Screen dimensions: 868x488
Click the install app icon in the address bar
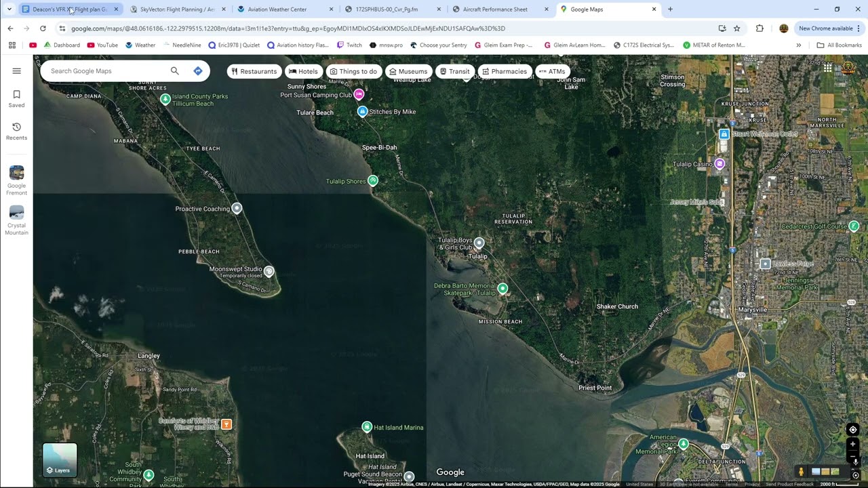(722, 28)
